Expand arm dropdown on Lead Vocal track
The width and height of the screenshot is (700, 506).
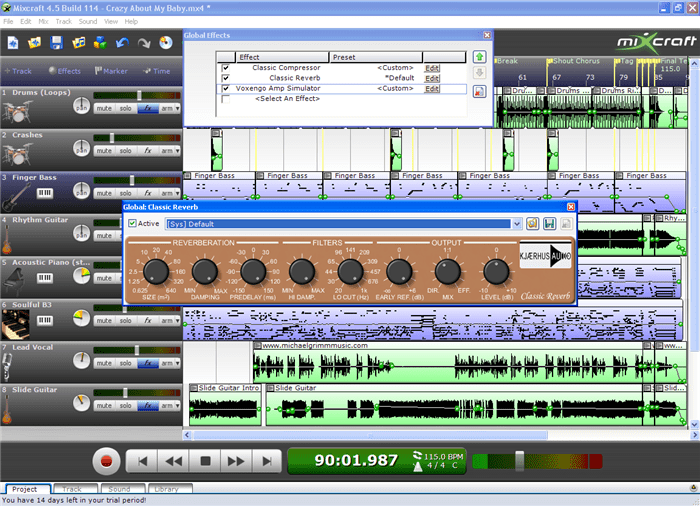(177, 363)
